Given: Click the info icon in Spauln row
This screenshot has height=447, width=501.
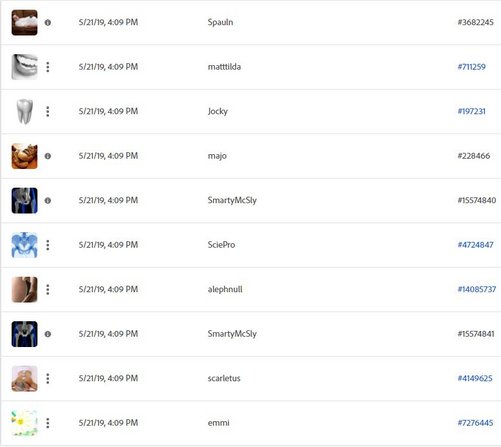Looking at the screenshot, I should (48, 23).
